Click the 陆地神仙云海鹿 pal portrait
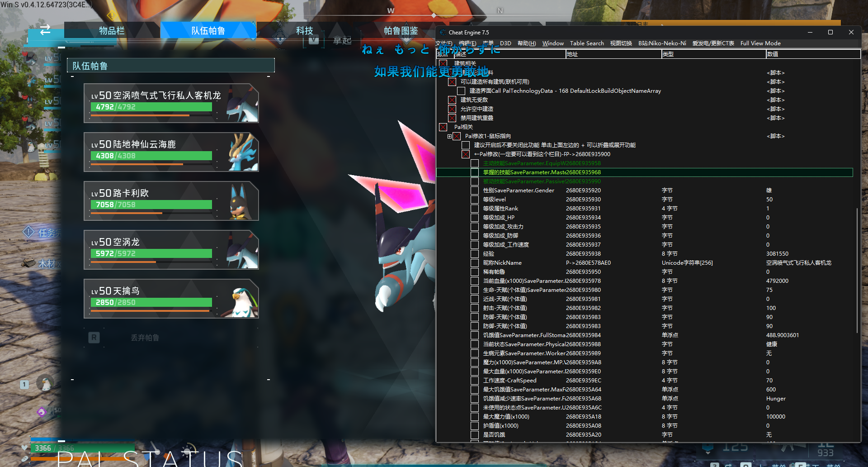Screen dimensions: 868x467 tap(243, 152)
